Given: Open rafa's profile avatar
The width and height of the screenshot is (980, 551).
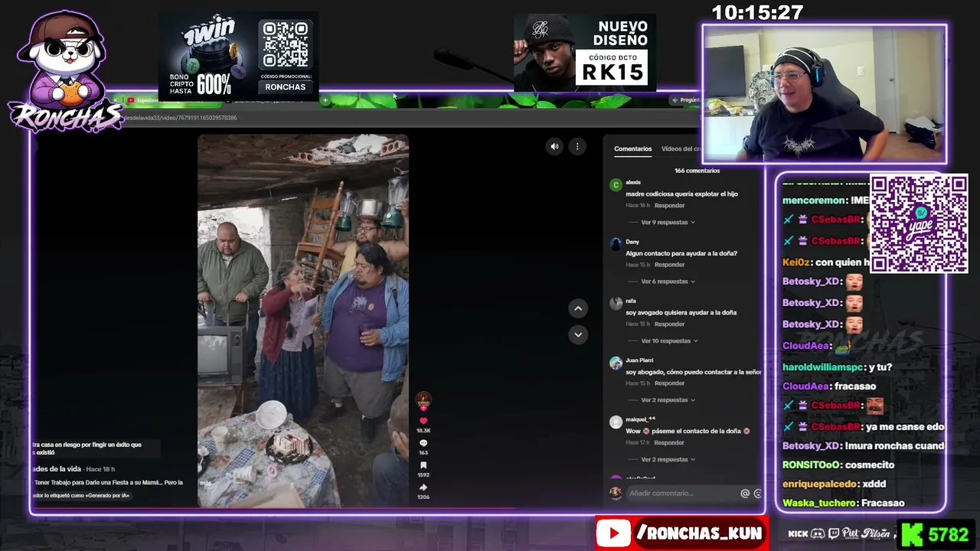Looking at the screenshot, I should [616, 304].
